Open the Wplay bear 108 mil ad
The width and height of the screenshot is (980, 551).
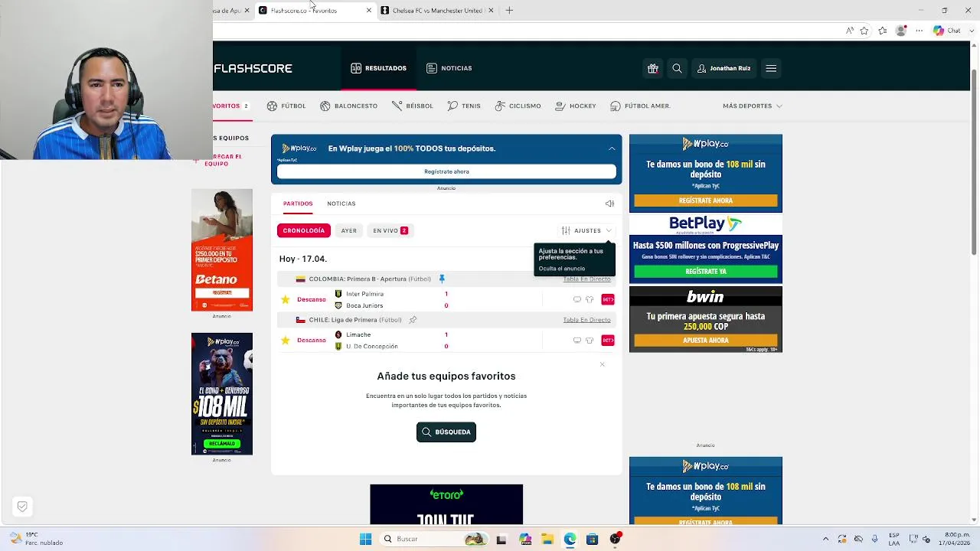(x=222, y=394)
